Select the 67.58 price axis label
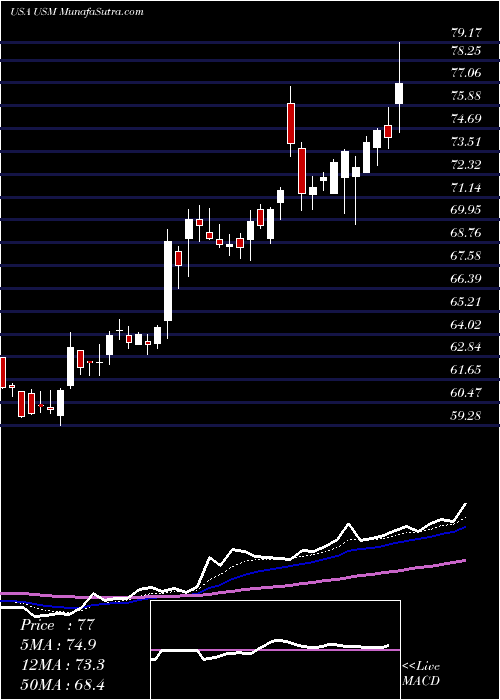Image resolution: width=500 pixels, height=700 pixels. click(x=467, y=256)
